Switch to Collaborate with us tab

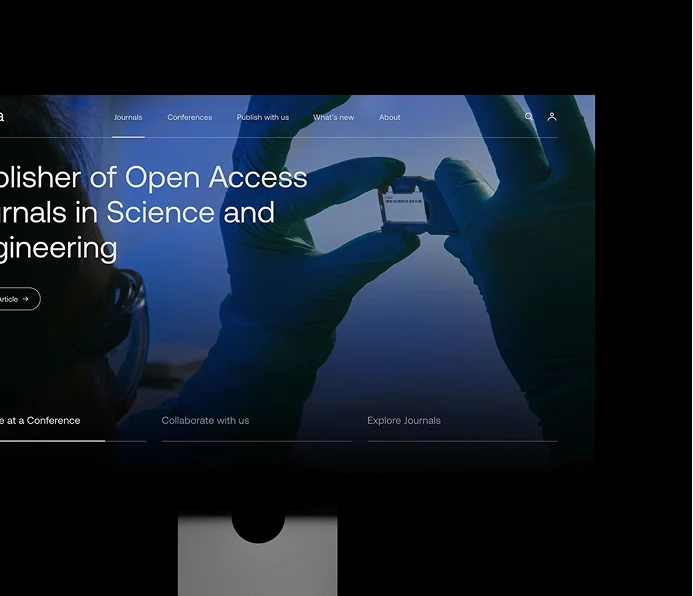[205, 421]
